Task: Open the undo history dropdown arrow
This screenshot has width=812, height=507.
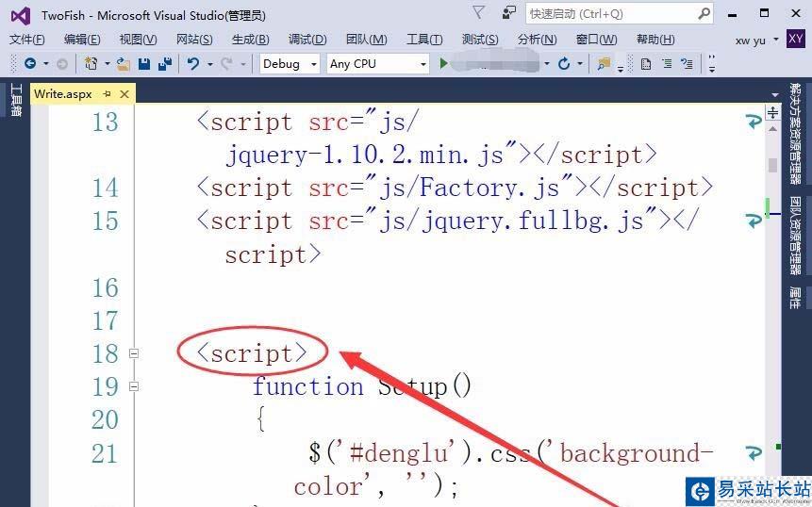Action: pos(209,64)
